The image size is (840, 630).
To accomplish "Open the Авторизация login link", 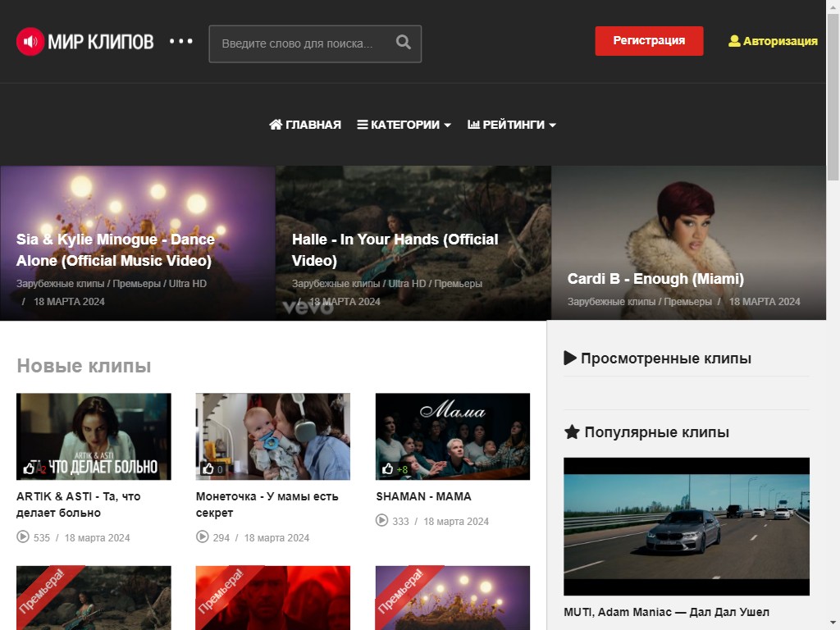I will point(773,41).
